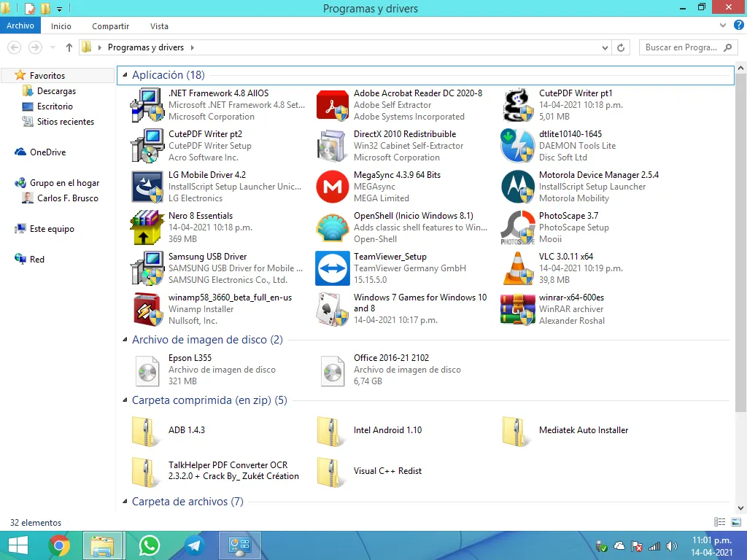Select the OpenShell seashell icon
Viewport: 747px width, 560px height.
[333, 227]
